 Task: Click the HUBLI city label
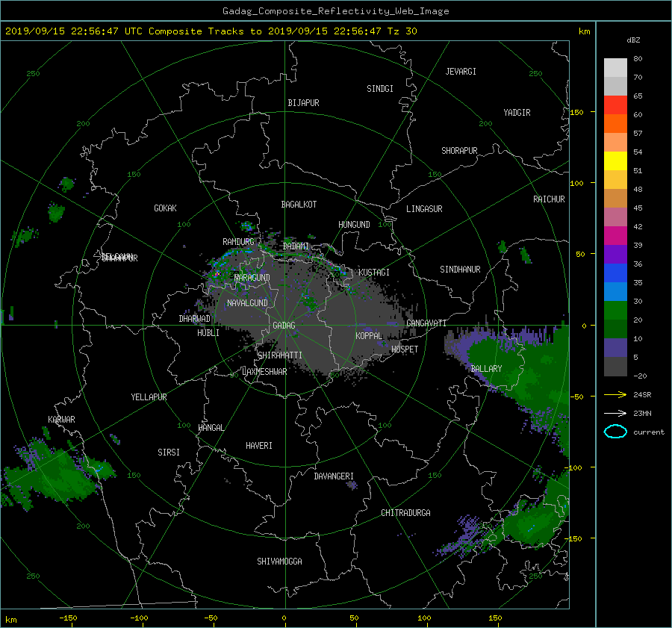(208, 333)
